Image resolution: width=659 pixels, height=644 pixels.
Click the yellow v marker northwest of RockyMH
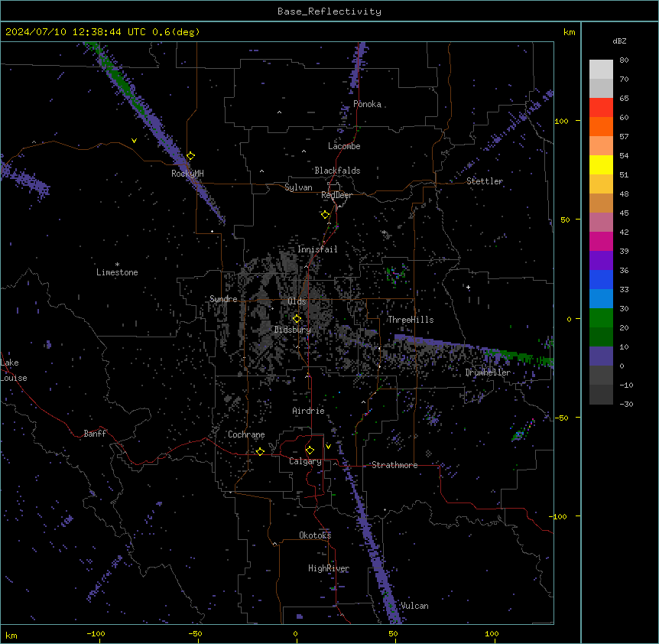click(x=134, y=141)
